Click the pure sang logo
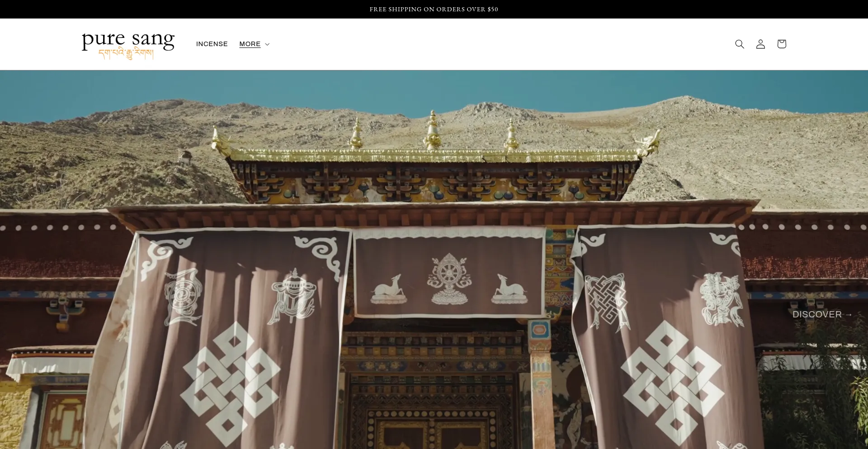The image size is (868, 449). (127, 41)
